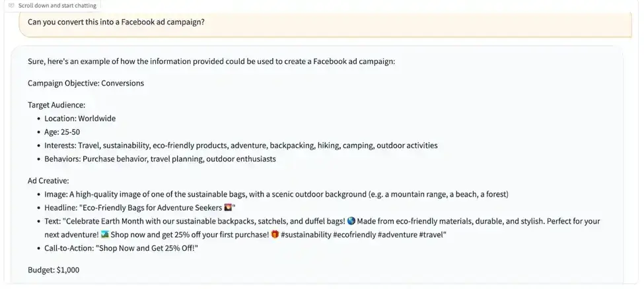
Task: Click the globe emoji after "duffel bags!"
Action: click(351, 221)
